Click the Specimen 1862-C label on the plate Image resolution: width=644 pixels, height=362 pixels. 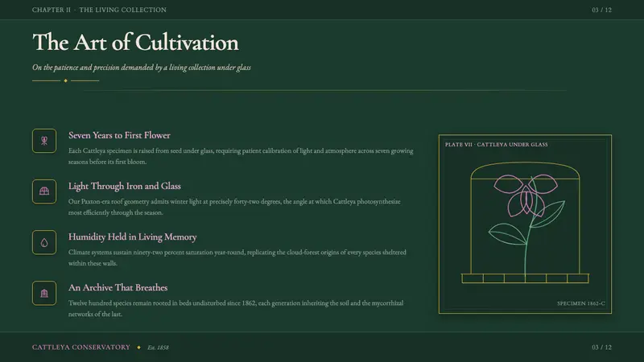(x=580, y=303)
